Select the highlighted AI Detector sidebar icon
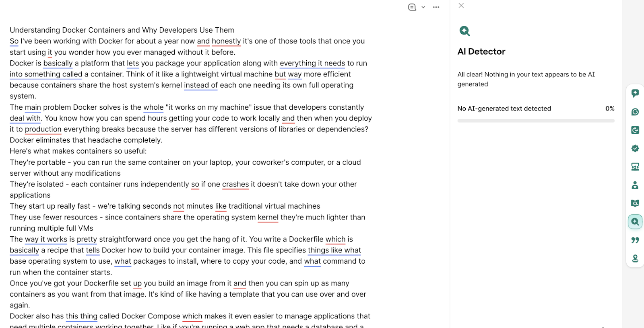 tap(635, 221)
